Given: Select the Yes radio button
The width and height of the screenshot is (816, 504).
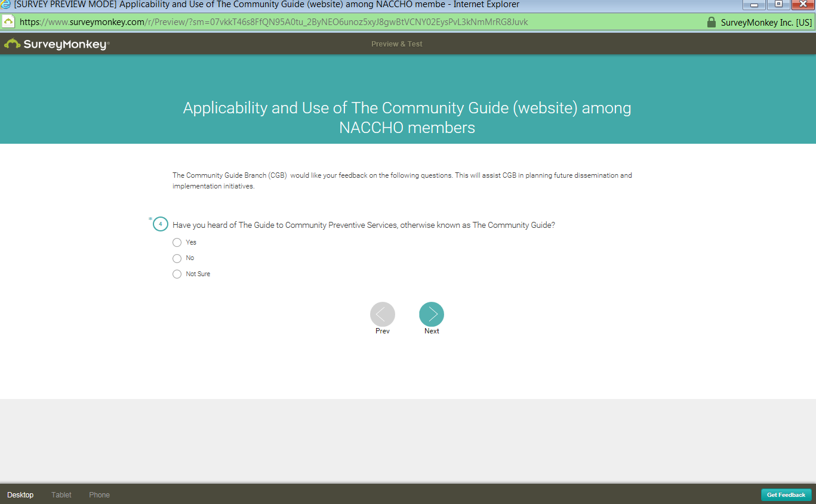Looking at the screenshot, I should click(x=177, y=242).
